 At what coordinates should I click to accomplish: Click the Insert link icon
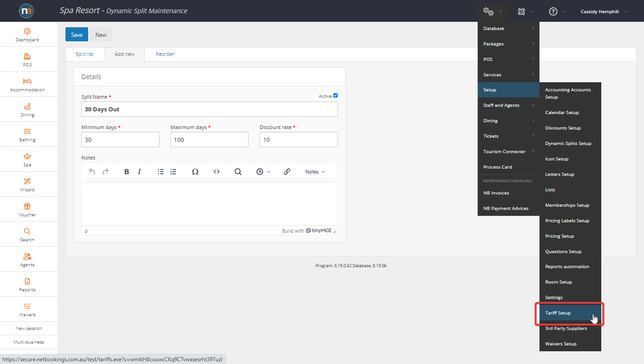click(x=287, y=172)
